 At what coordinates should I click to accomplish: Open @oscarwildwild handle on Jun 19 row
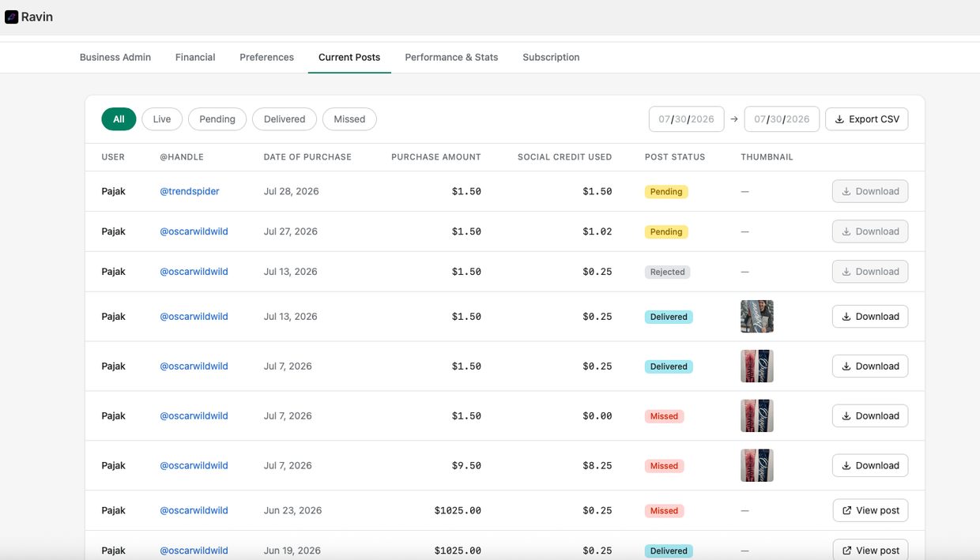[x=194, y=551]
